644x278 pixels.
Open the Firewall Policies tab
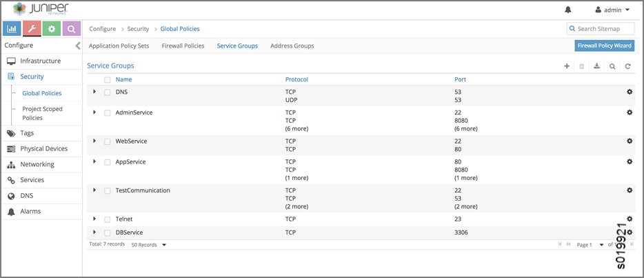pos(183,46)
